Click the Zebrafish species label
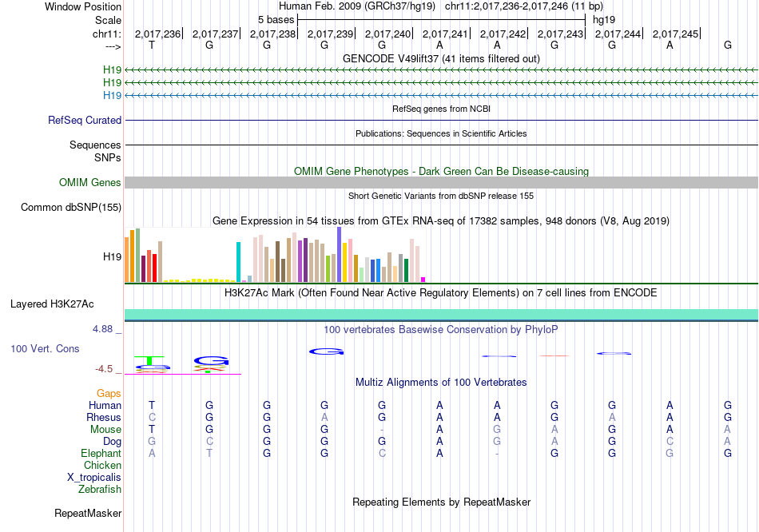This screenshot has height=532, width=759. point(100,490)
